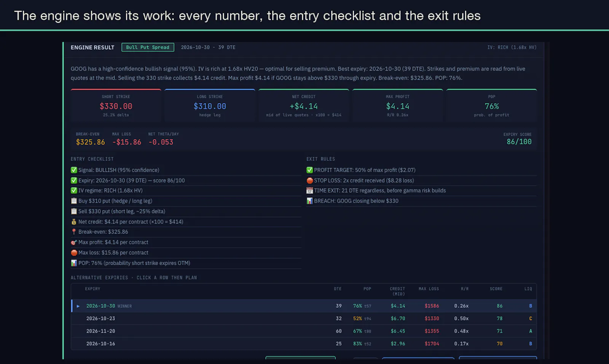Click the clipboard icon beside Buy $310 put
The width and height of the screenshot is (609, 364).
coord(74,201)
